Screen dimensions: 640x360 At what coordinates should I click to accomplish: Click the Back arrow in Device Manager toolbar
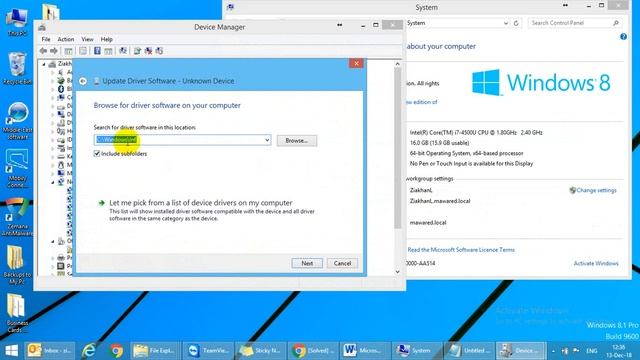pyautogui.click(x=43, y=51)
